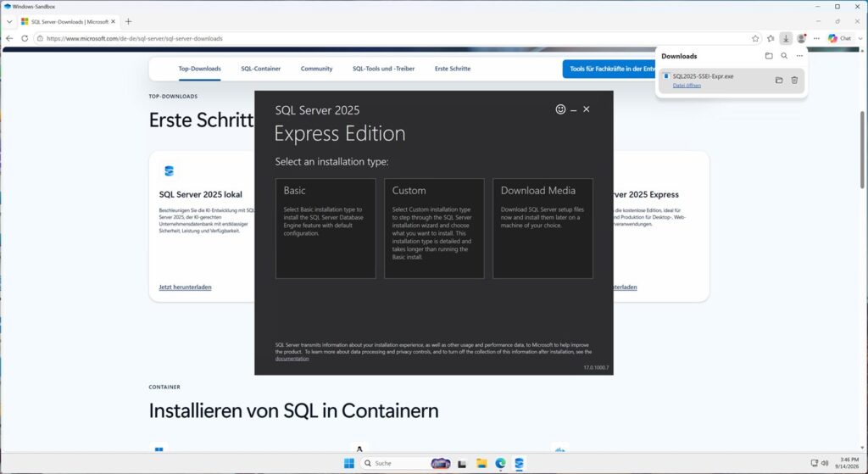
Task: Minimize the SQL Server installer window
Action: click(x=574, y=109)
